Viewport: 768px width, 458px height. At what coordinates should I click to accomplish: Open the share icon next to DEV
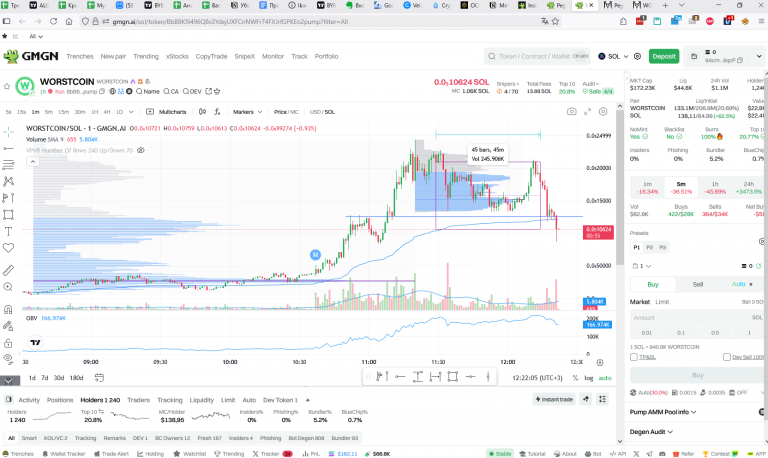click(x=208, y=91)
